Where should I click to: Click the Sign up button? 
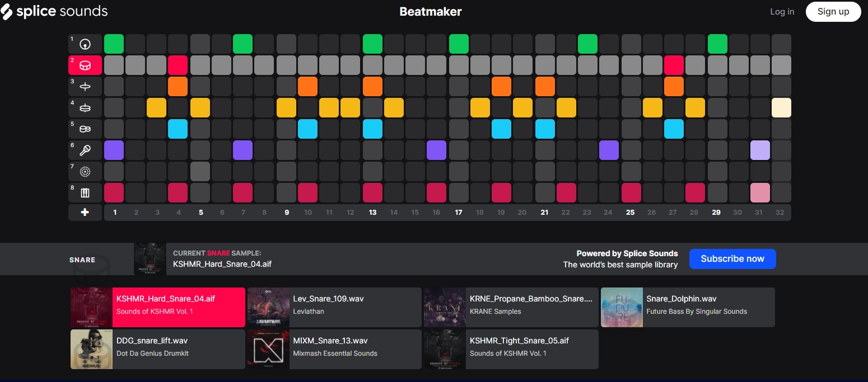833,11
